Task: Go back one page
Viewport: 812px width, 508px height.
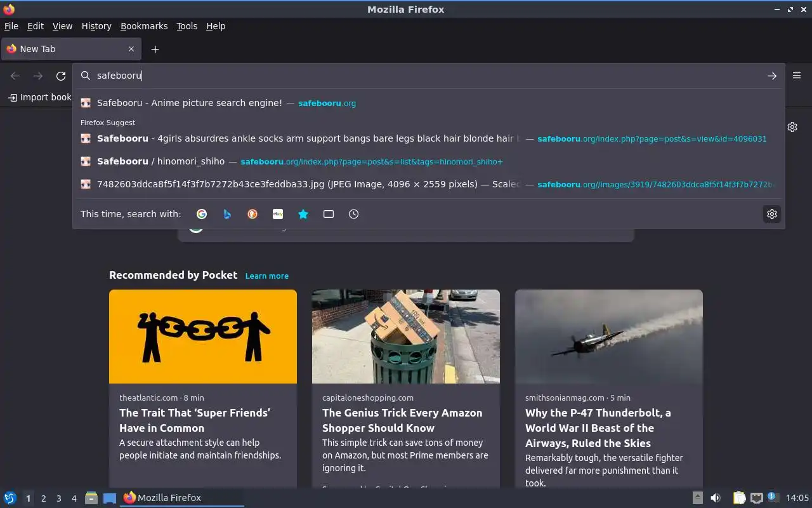Action: 15,76
